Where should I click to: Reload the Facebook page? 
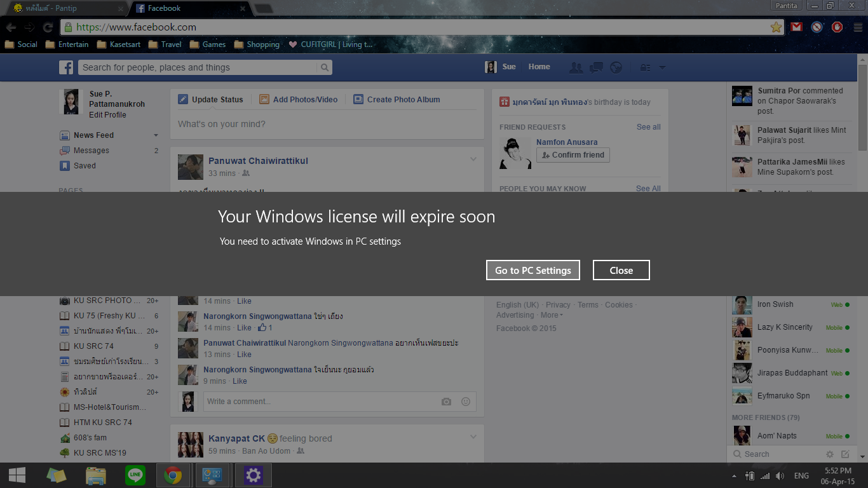click(48, 27)
